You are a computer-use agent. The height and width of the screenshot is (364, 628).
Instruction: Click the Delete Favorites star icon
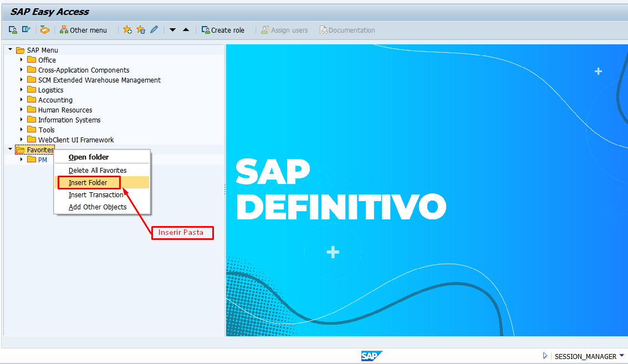(x=141, y=29)
